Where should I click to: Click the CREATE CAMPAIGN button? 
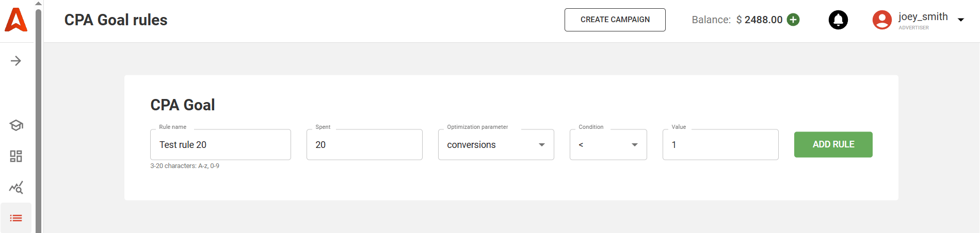pyautogui.click(x=615, y=20)
